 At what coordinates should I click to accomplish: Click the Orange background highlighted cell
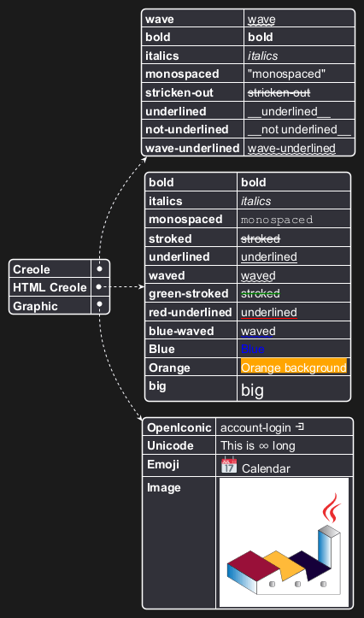(x=293, y=366)
